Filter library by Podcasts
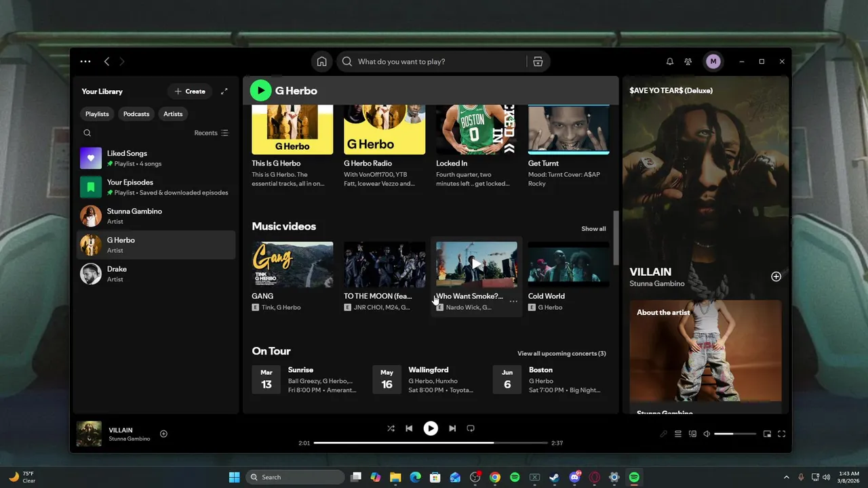This screenshot has width=868, height=488. [136, 114]
